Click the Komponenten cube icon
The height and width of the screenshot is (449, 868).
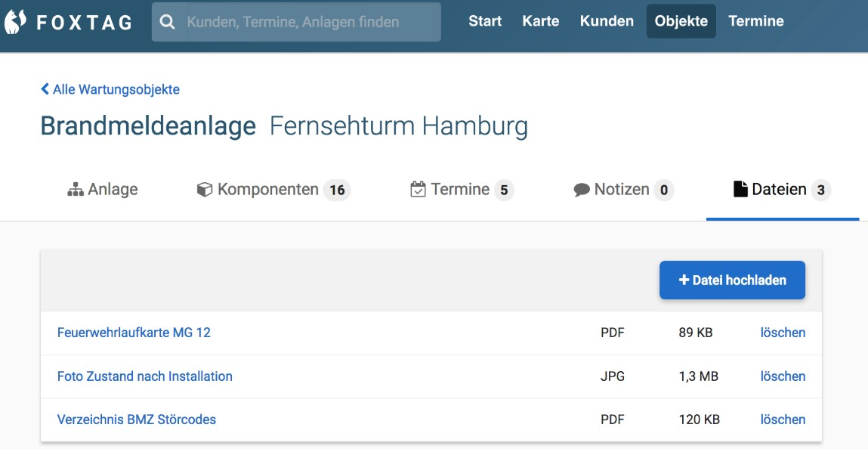click(204, 190)
